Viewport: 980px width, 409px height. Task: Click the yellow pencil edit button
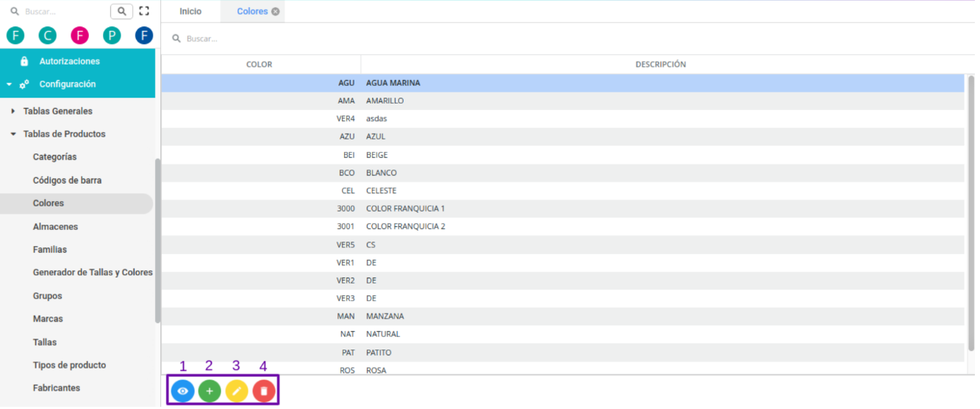tap(237, 391)
